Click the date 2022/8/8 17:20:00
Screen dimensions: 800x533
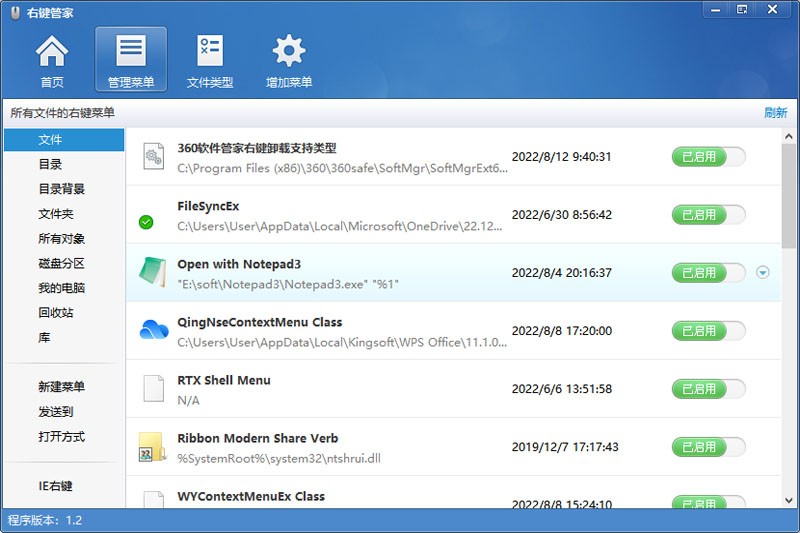point(562,331)
